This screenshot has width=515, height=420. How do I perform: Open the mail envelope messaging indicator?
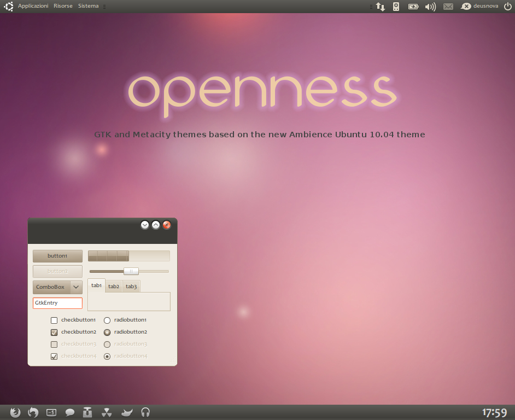448,6
